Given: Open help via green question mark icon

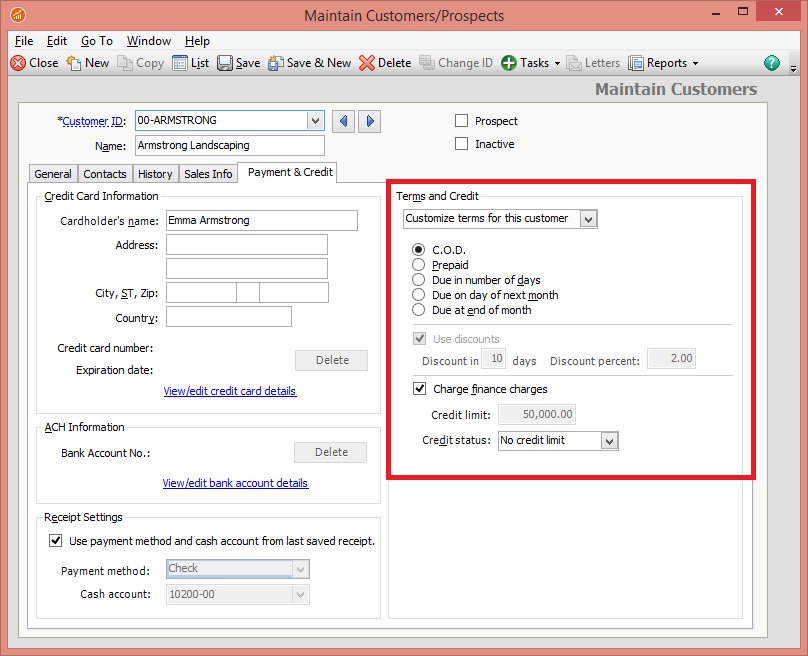Looking at the screenshot, I should click(x=771, y=63).
